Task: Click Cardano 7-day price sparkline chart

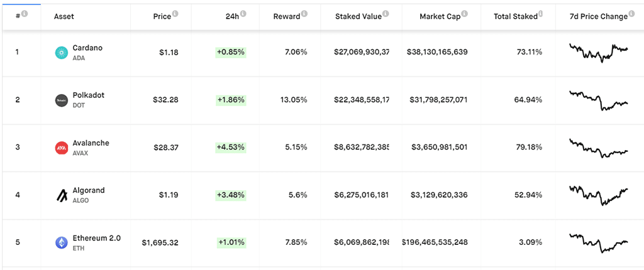Action: [599, 53]
